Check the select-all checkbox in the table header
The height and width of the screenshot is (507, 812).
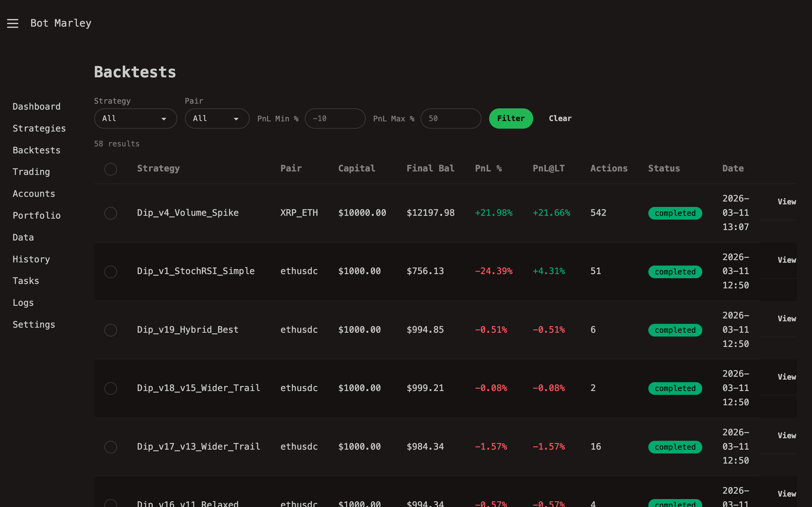[x=111, y=169]
